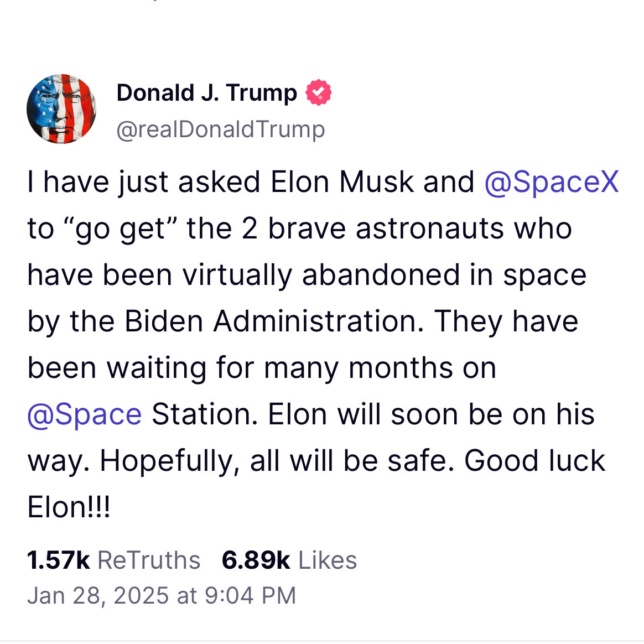This screenshot has height=644, width=644.
Task: Click the Jan 28, 2025 date
Action: click(98, 595)
